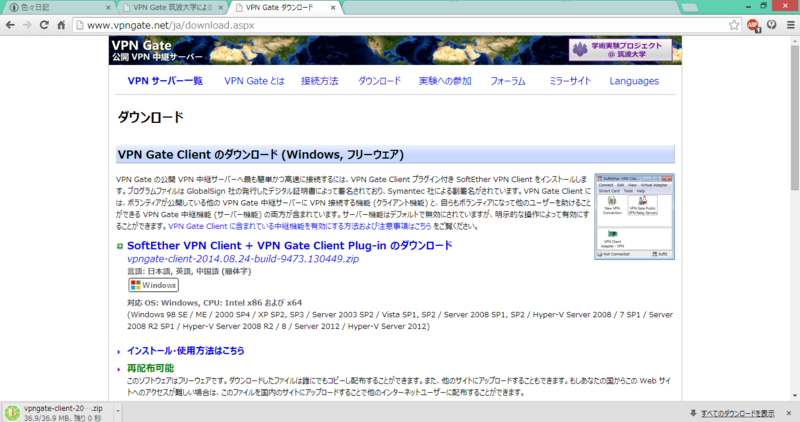The height and width of the screenshot is (422, 800).
Task: Open the relay function 注意事項はこちら link
Action: pyautogui.click(x=299, y=226)
